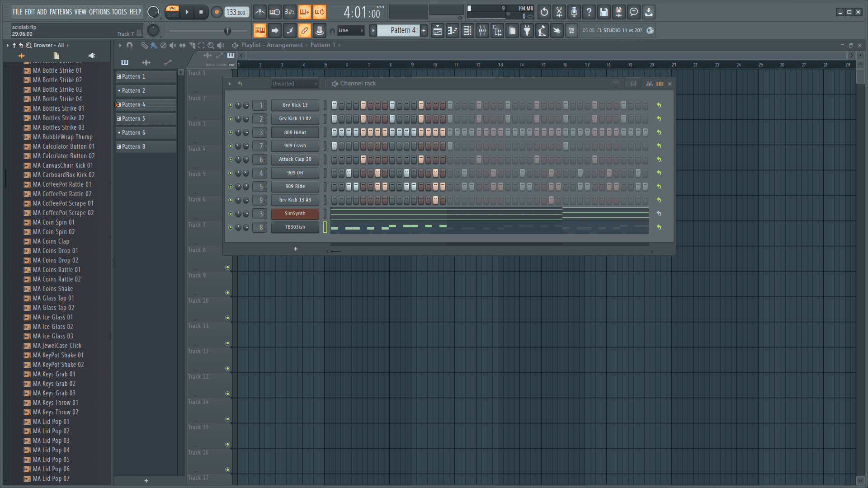Open the Line snap dropdown
The image size is (868, 488).
pyautogui.click(x=351, y=31)
